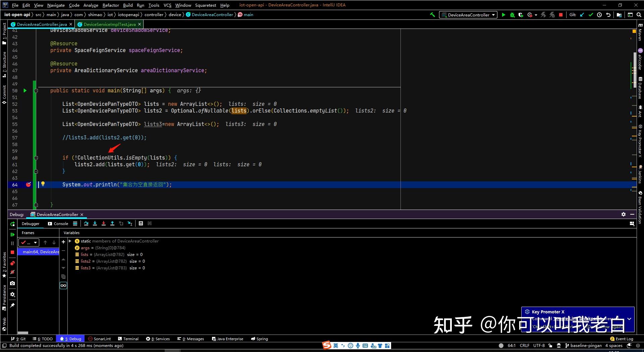Stop the running process in the main toolbar

point(560,15)
